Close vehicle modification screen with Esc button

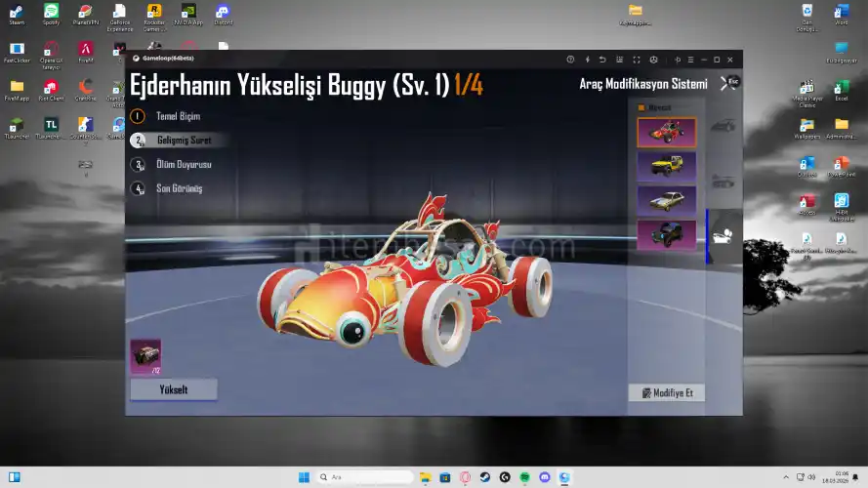point(728,83)
